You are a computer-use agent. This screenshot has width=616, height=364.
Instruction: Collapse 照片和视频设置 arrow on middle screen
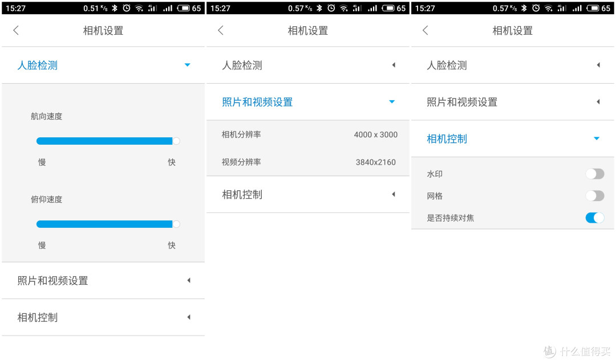pyautogui.click(x=392, y=101)
